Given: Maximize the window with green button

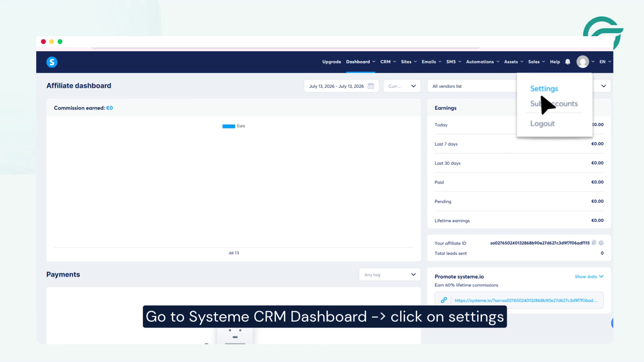Looking at the screenshot, I should click(x=60, y=42).
